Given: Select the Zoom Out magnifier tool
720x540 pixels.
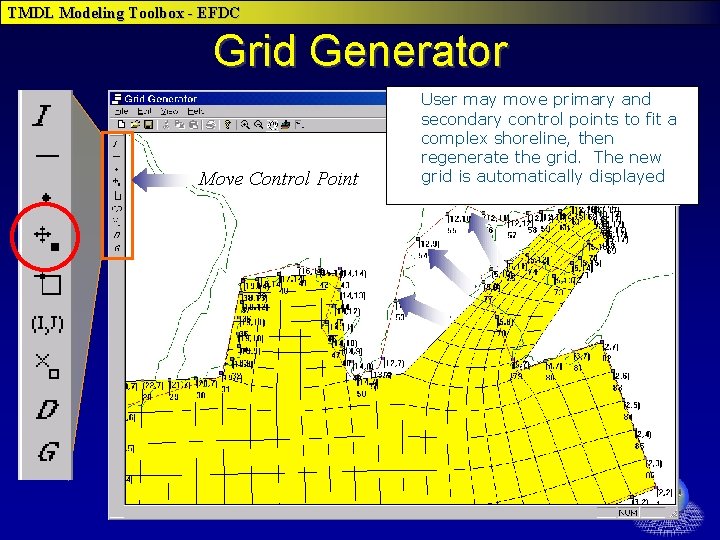Looking at the screenshot, I should (x=259, y=124).
